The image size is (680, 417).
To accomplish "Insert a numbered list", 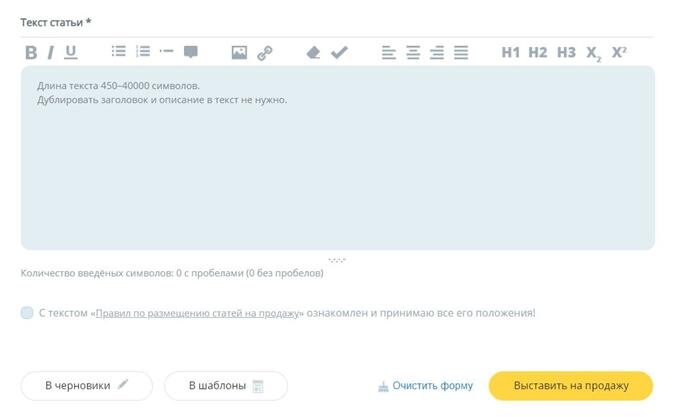I will [x=143, y=52].
